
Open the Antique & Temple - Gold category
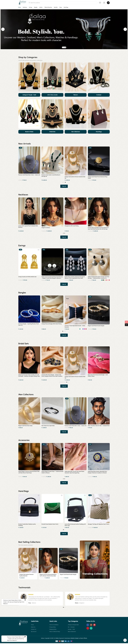[29, 95]
